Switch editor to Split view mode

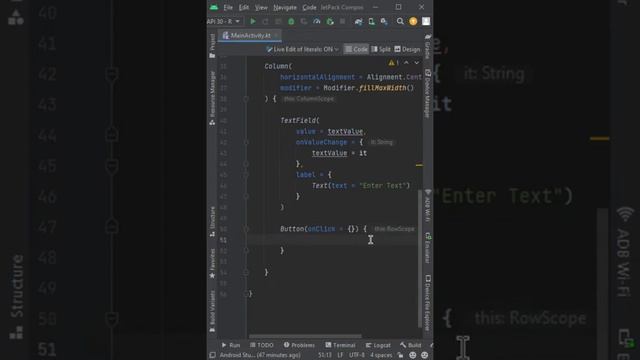381,49
